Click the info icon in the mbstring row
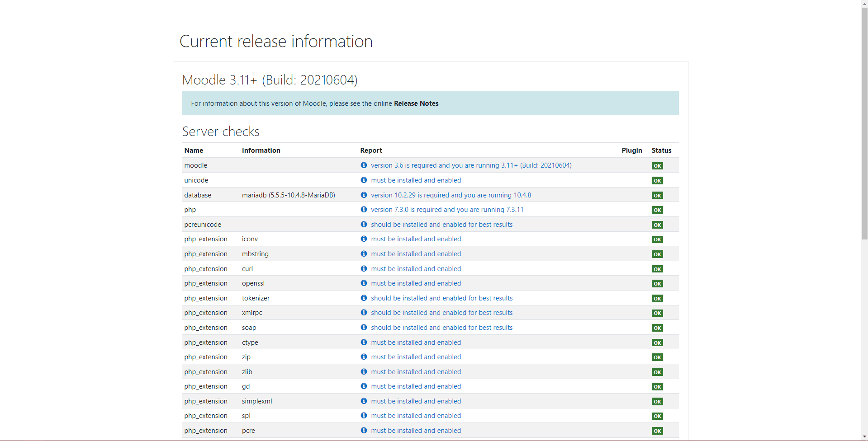868x441 pixels. tap(364, 253)
